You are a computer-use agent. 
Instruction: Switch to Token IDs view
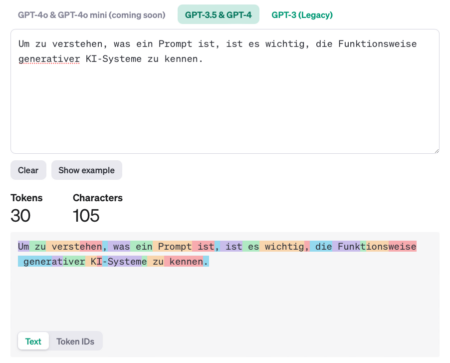75,341
